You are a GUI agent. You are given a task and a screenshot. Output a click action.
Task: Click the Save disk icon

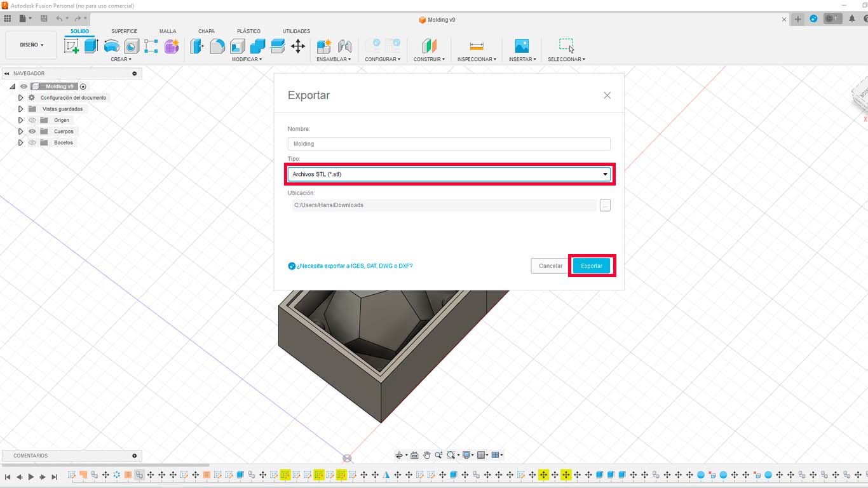click(x=44, y=19)
